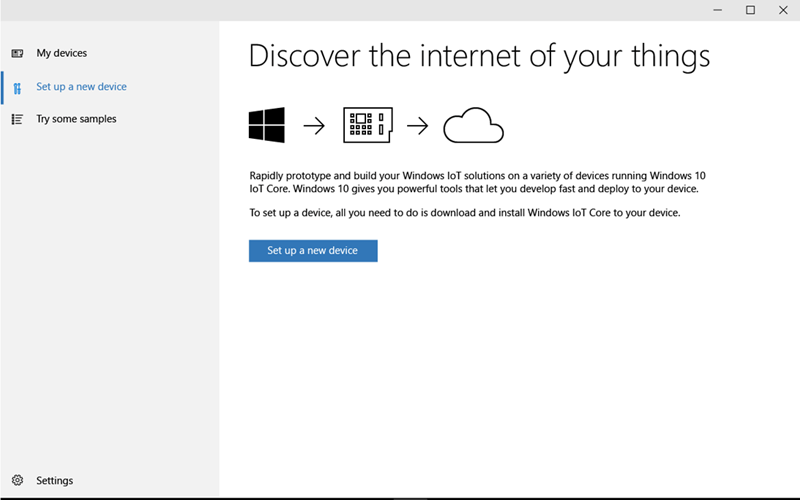Click the cloud graphic

click(473, 126)
